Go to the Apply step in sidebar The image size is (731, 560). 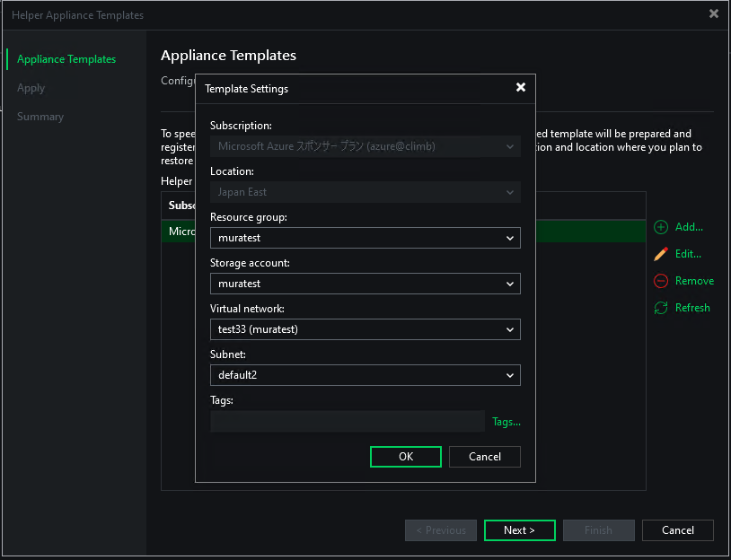[x=31, y=88]
